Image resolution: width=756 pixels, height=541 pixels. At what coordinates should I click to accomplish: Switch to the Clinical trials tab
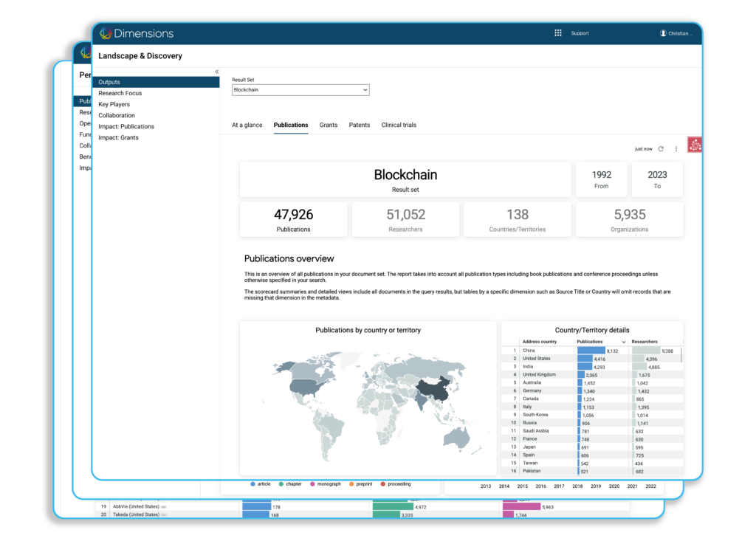(x=399, y=125)
